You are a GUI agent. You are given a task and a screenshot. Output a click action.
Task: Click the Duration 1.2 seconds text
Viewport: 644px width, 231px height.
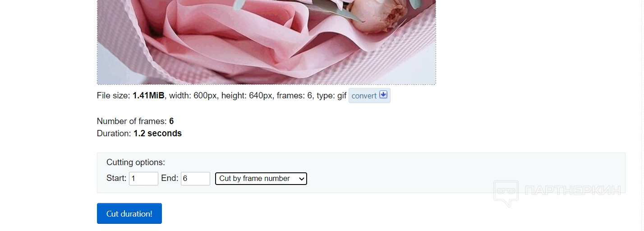(139, 134)
